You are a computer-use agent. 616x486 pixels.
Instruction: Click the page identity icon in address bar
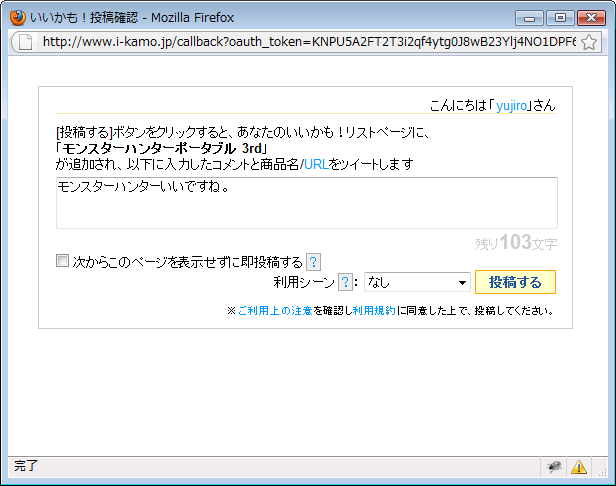click(26, 42)
